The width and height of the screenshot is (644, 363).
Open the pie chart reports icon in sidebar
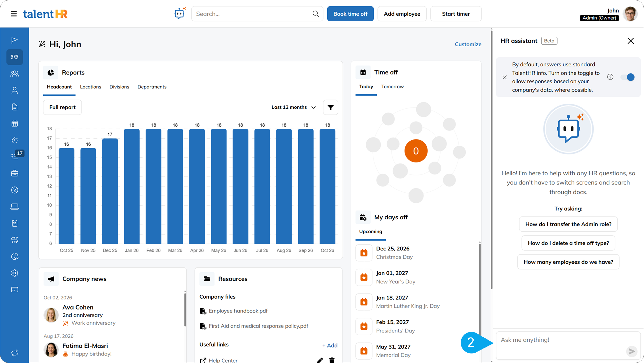pos(15,257)
